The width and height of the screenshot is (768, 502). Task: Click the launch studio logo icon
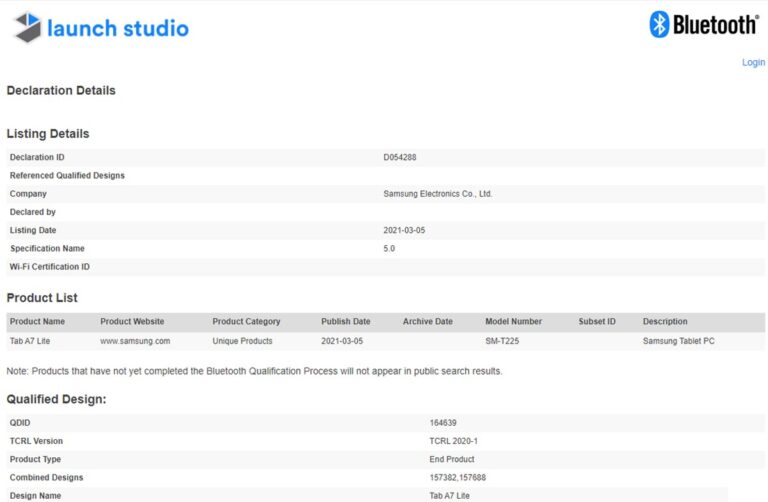point(27,27)
